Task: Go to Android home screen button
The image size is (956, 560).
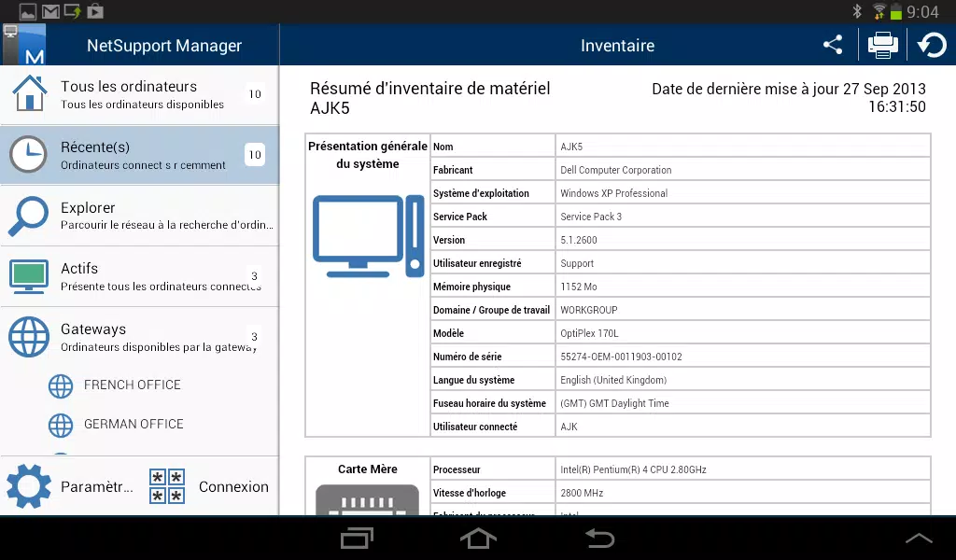Action: (478, 538)
